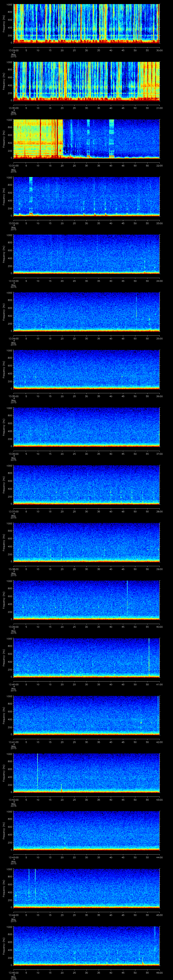Viewport: 173px width, 980px height.
Task: Click the spectrogram panel starting at 13:29:00
Action: pos(86,24)
